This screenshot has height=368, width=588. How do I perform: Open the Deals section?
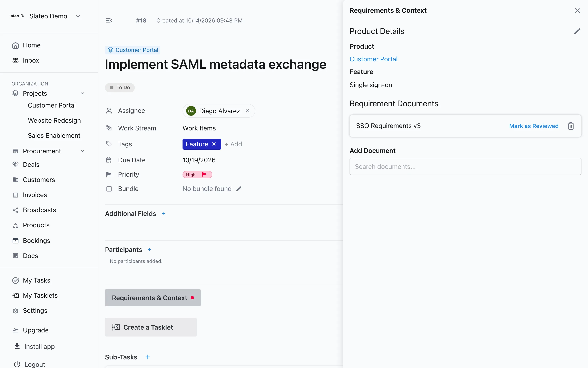31,165
